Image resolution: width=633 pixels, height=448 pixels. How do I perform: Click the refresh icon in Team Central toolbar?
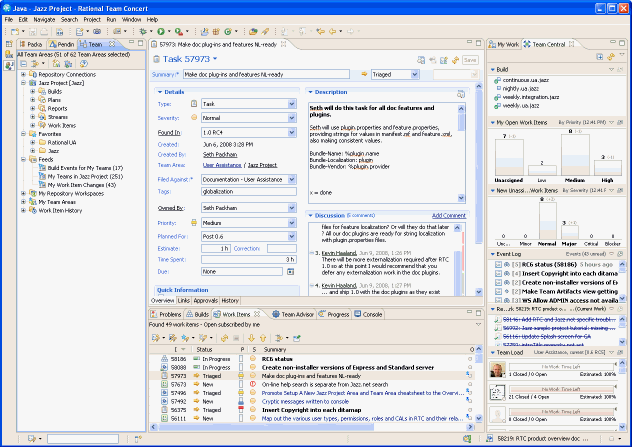coord(611,57)
